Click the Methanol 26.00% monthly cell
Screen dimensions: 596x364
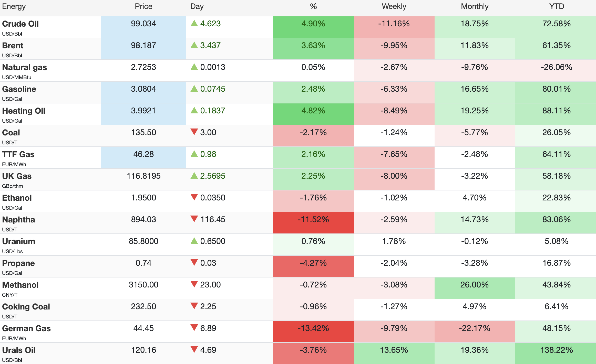[474, 285]
